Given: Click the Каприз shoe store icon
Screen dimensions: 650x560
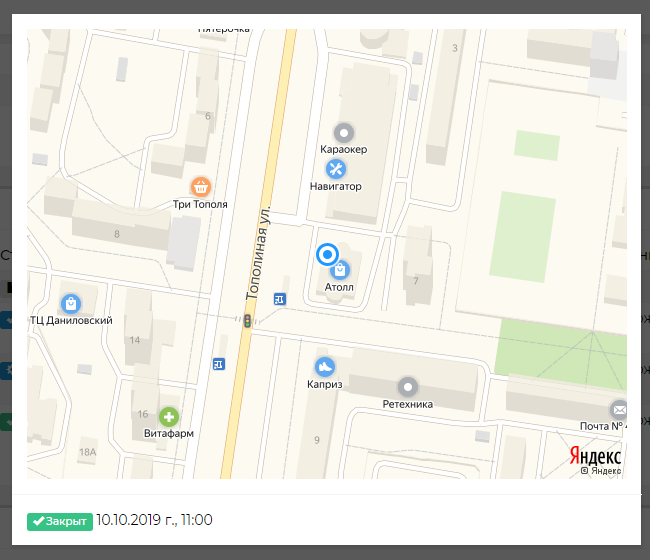Looking at the screenshot, I should click(x=325, y=367).
